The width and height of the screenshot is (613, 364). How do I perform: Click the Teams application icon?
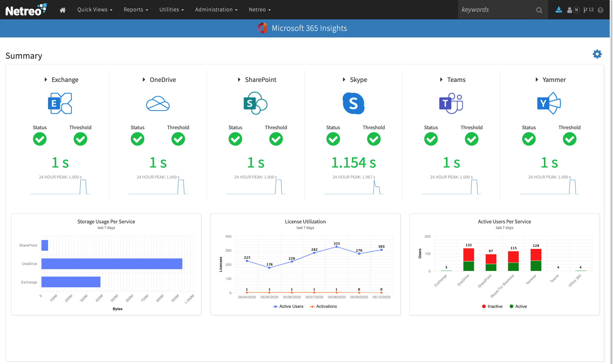(451, 103)
